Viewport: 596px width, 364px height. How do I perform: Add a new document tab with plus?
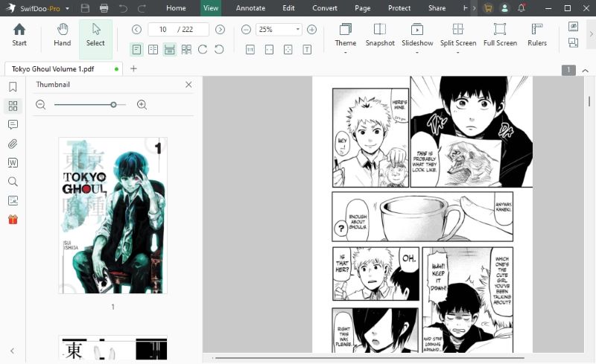(x=133, y=68)
